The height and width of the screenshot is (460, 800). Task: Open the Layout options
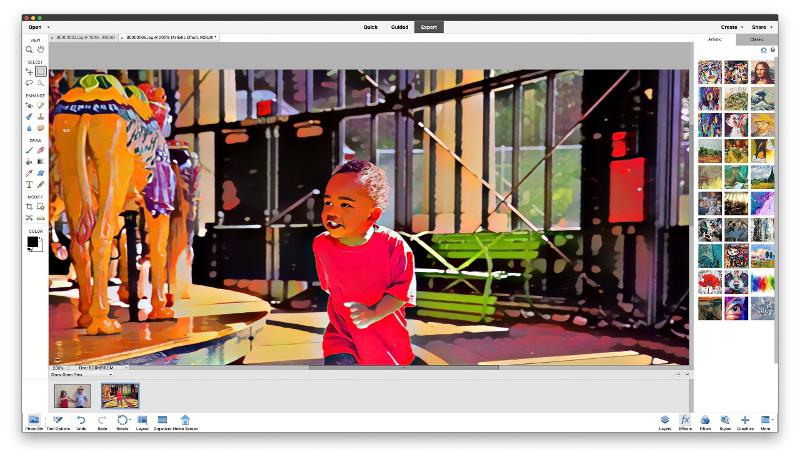tap(142, 422)
